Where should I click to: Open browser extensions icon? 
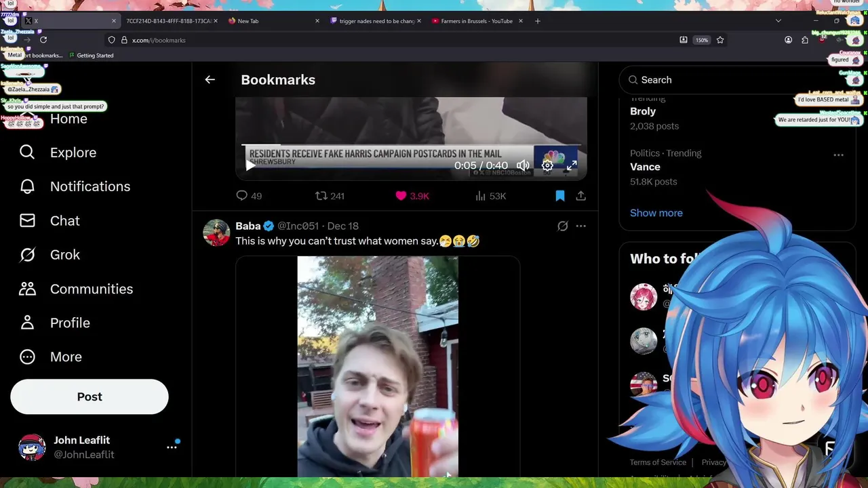[805, 40]
